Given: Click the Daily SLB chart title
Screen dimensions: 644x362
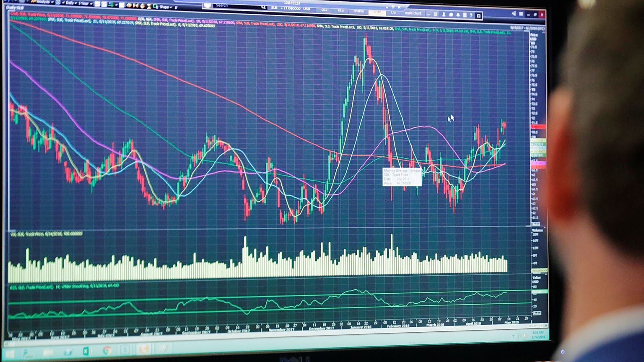Looking at the screenshot, I should point(15,8).
